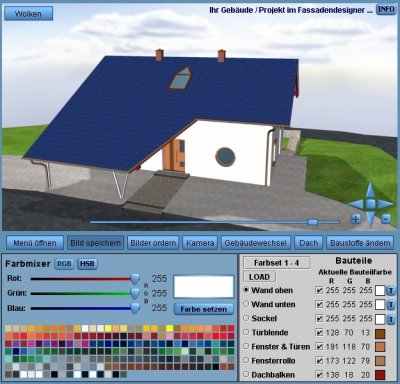
Task: Apply color with Farbe setzen
Action: (204, 309)
